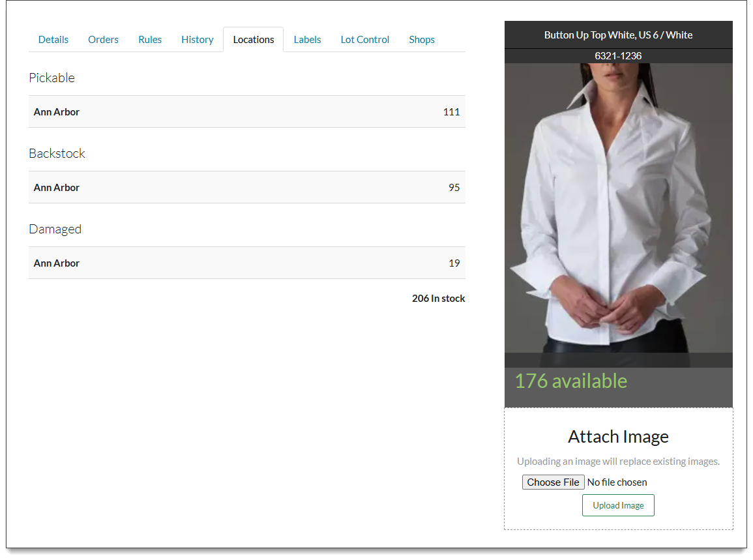Open the Details tab

click(53, 40)
